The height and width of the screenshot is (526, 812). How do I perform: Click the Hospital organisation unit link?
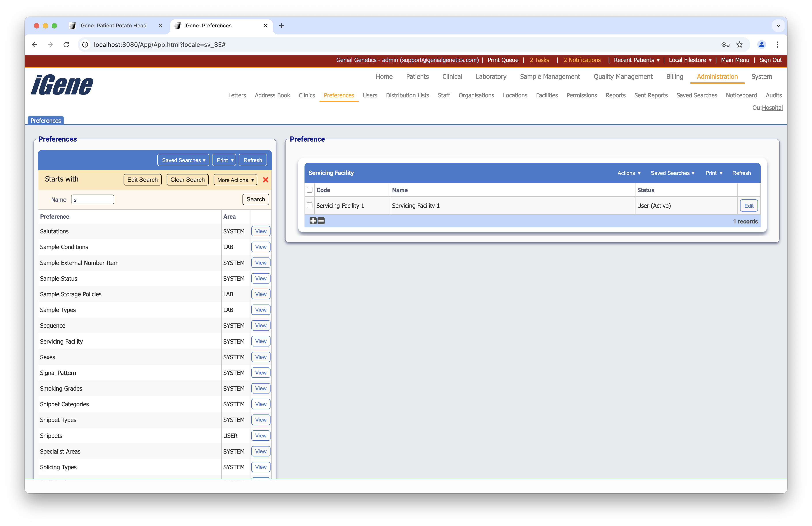[x=772, y=108]
